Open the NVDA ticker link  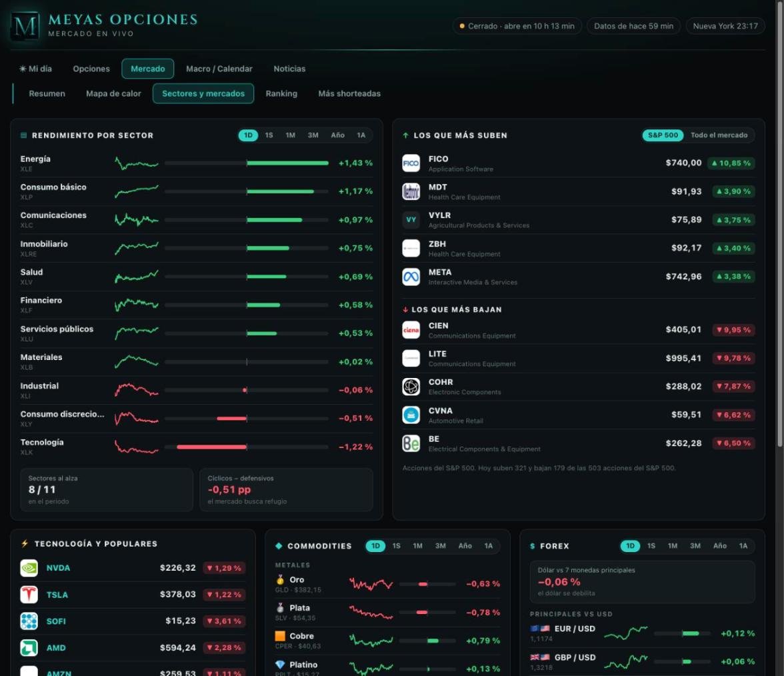tap(58, 568)
